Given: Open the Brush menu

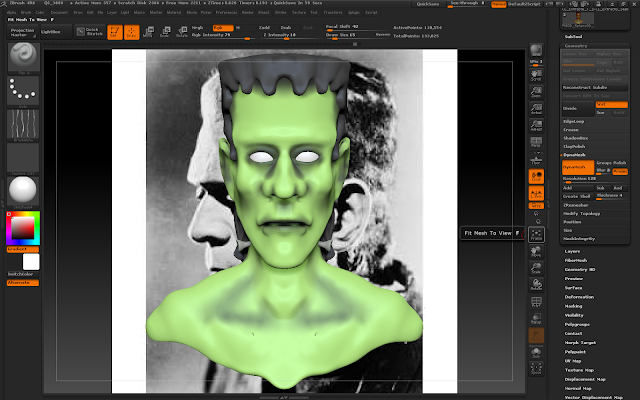Looking at the screenshot, I should pos(26,12).
